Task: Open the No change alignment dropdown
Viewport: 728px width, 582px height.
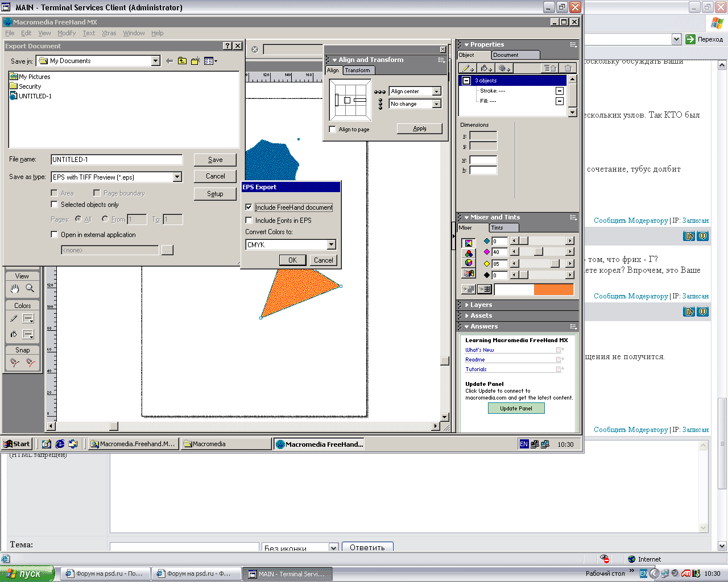Action: point(436,104)
